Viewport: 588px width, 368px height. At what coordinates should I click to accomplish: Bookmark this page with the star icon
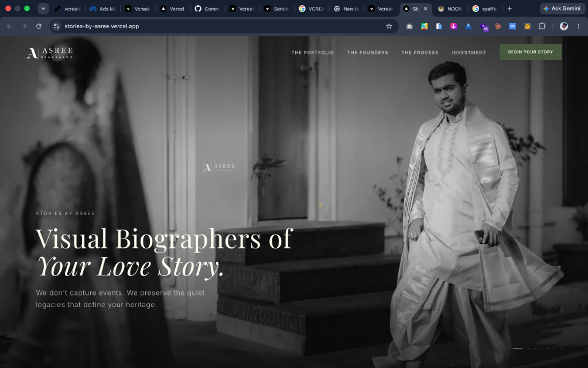(x=389, y=26)
